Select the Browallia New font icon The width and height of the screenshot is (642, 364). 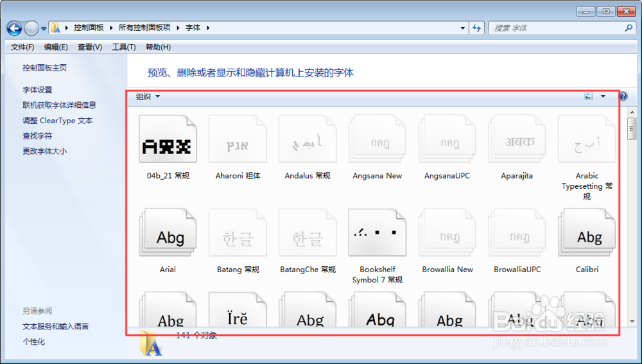(x=447, y=232)
